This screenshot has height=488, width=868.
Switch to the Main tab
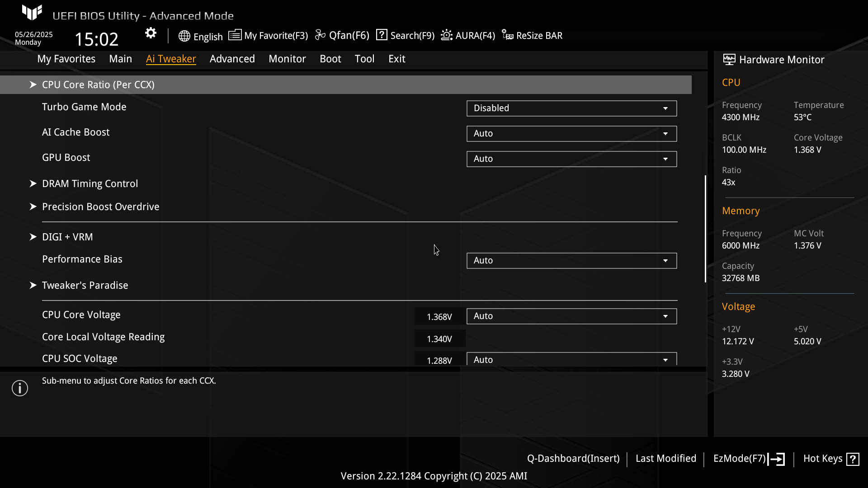click(x=120, y=59)
